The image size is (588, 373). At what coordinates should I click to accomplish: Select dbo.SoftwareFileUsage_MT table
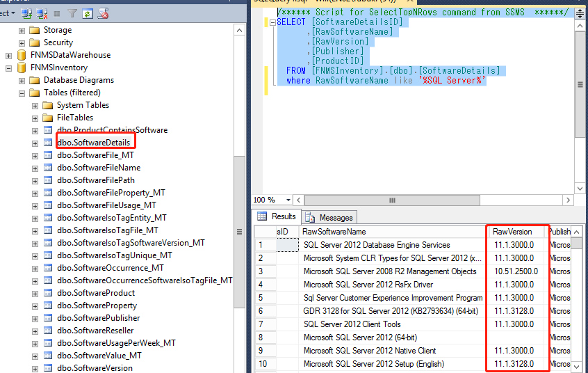(x=106, y=205)
